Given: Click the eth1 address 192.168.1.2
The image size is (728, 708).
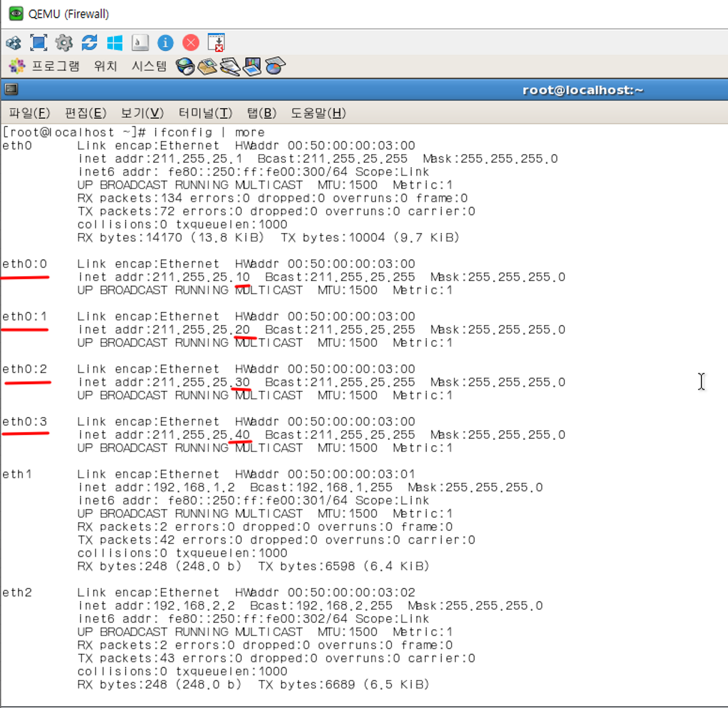Looking at the screenshot, I should 194,487.
